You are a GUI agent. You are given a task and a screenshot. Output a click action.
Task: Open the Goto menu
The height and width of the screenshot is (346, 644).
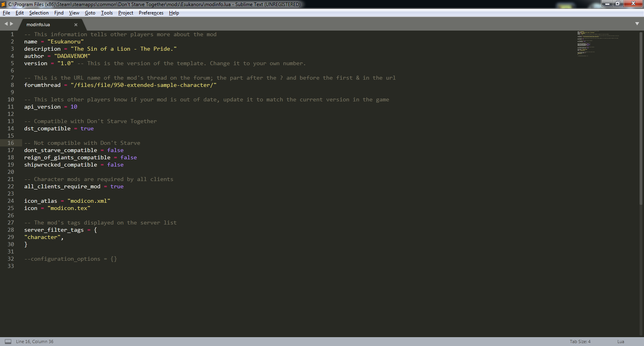(x=90, y=13)
